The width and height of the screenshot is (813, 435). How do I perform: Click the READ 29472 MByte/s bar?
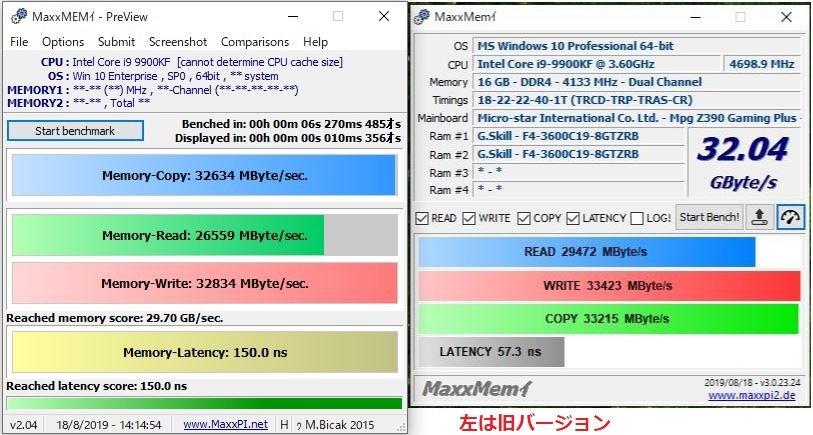(x=586, y=252)
